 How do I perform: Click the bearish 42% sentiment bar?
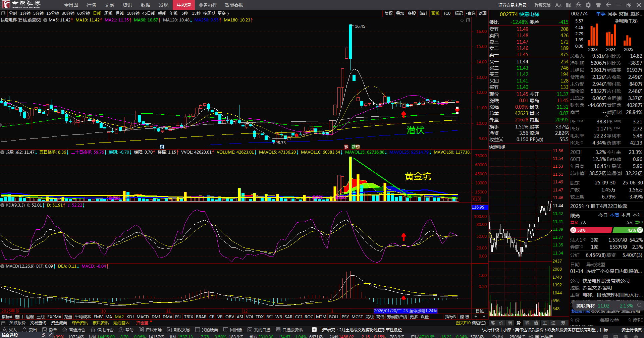pyautogui.click(x=628, y=230)
